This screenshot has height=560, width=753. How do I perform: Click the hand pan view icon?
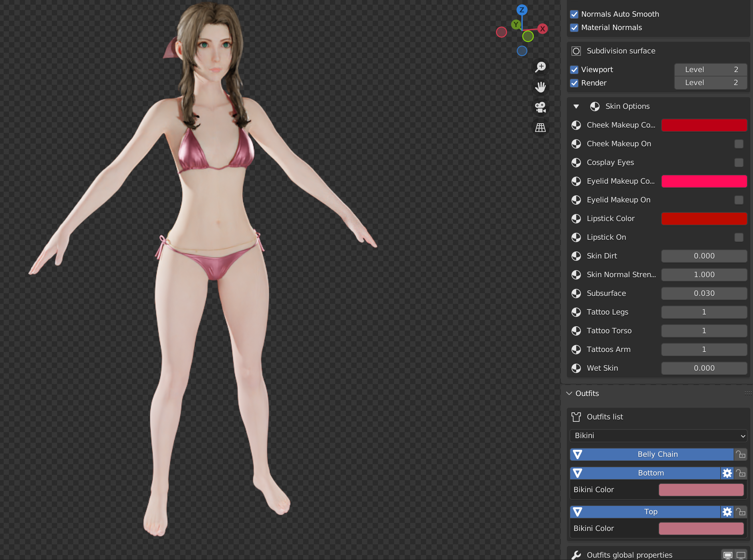[540, 87]
